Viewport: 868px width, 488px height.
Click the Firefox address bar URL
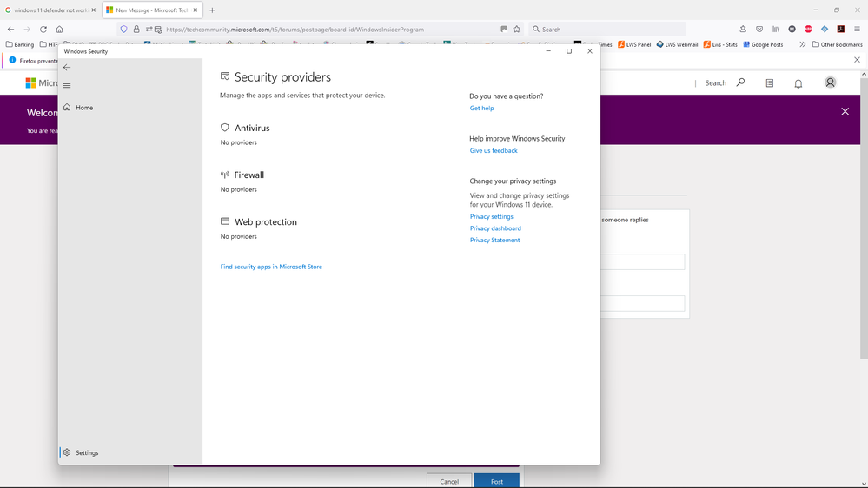tap(295, 30)
